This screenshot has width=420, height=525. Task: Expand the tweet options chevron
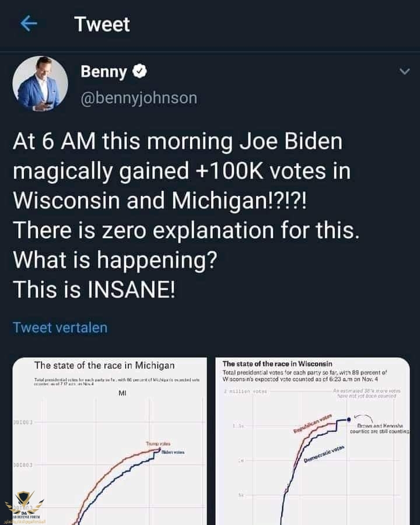coord(404,71)
